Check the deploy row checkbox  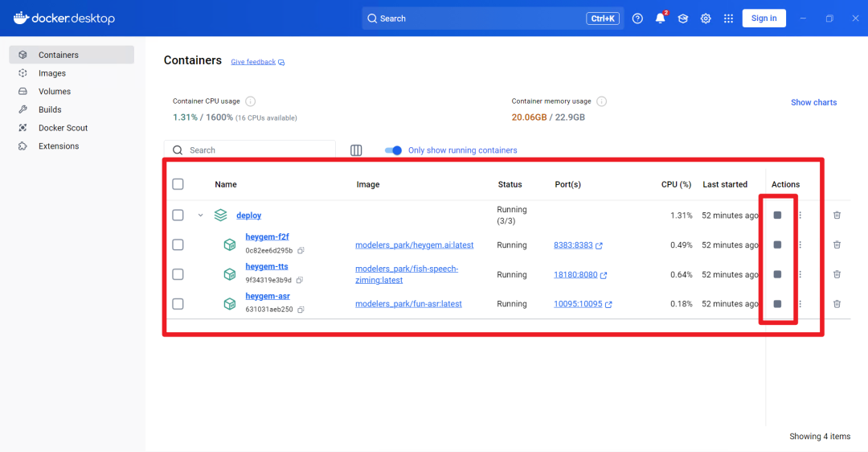point(178,215)
